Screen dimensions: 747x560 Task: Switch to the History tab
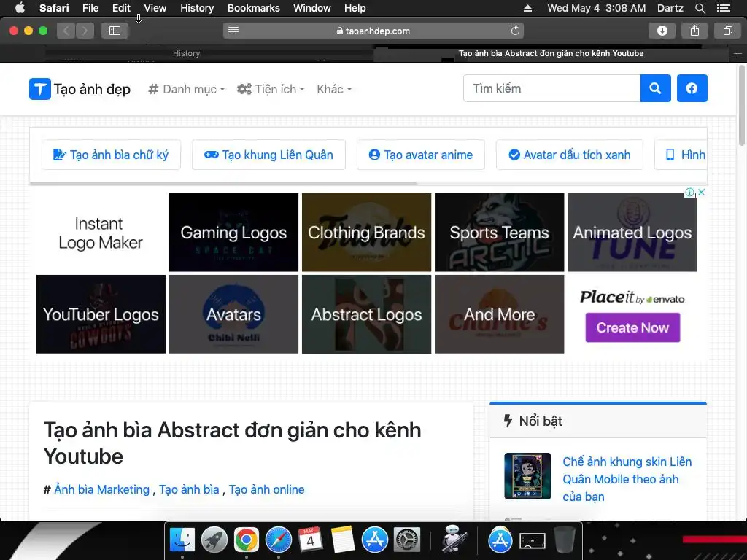pos(186,54)
